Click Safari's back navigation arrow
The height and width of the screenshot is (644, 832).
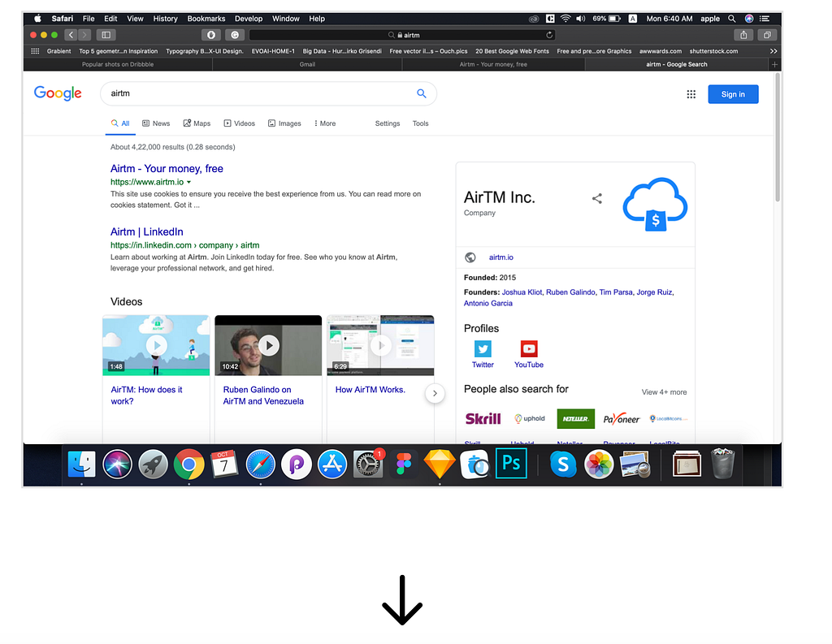[71, 35]
